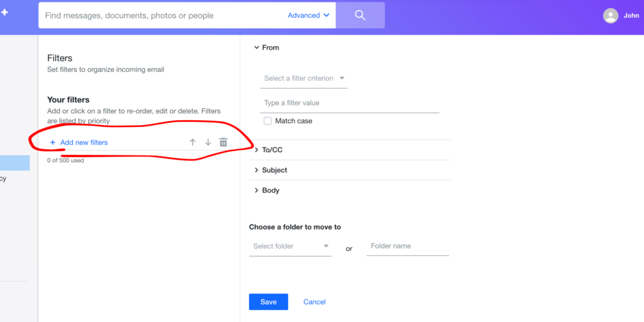Click the move filter up arrow

(192, 143)
